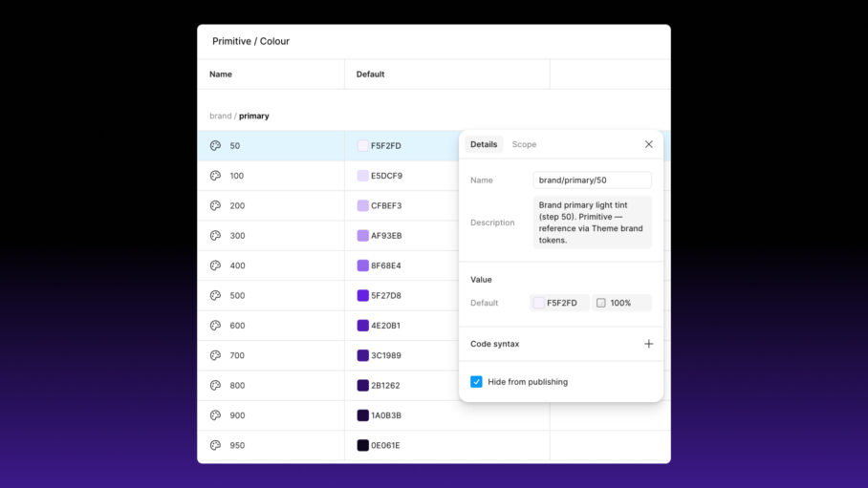This screenshot has height=488, width=868.
Task: Open the F5F2FD swatch in details panel
Action: point(538,303)
